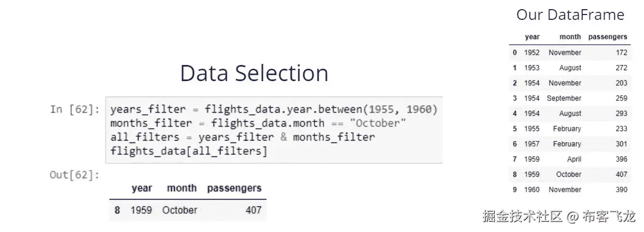Image resolution: width=644 pixels, height=232 pixels.
Task: Click the 1959 April row
Action: (569, 160)
